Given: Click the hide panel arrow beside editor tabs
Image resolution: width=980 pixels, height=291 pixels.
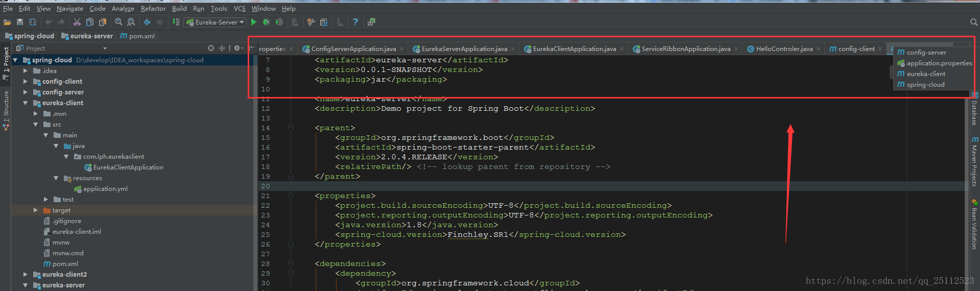Looking at the screenshot, I should click(x=252, y=48).
